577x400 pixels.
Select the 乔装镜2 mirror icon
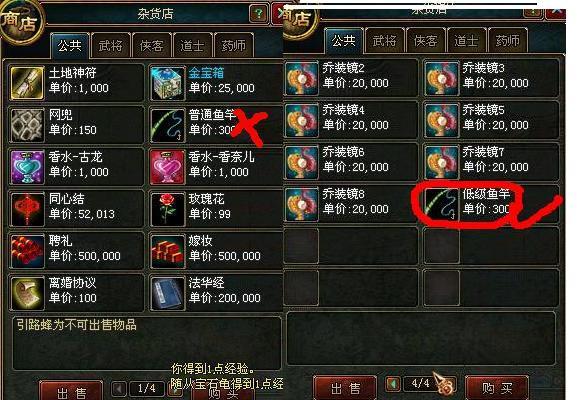(x=301, y=78)
